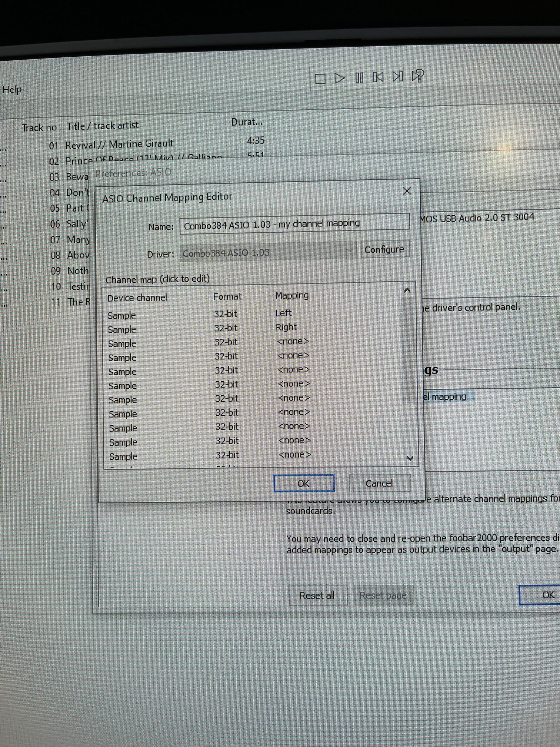The image size is (560, 747).
Task: Cancel the Channel Mapping Editor
Action: 379,483
